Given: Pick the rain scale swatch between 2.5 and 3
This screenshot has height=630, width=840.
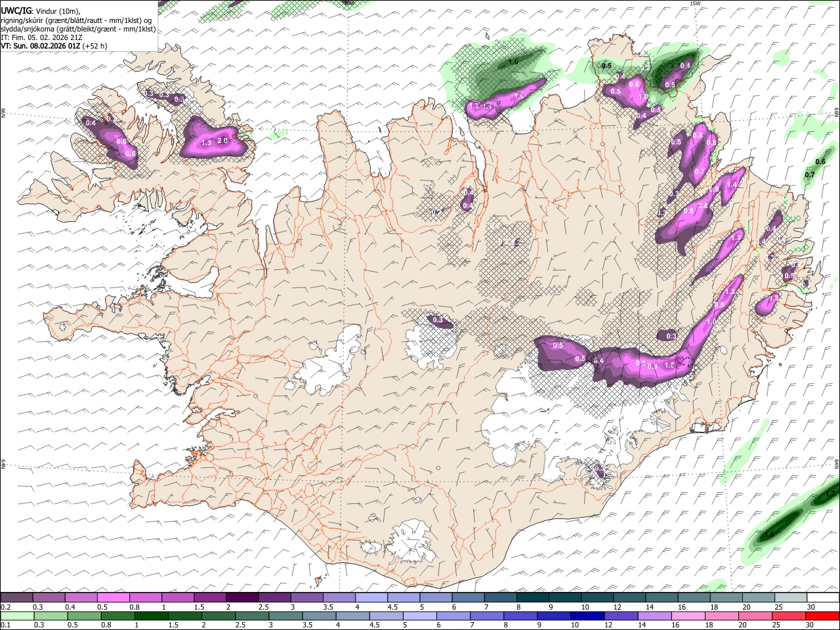Looking at the screenshot, I should pos(252,616).
